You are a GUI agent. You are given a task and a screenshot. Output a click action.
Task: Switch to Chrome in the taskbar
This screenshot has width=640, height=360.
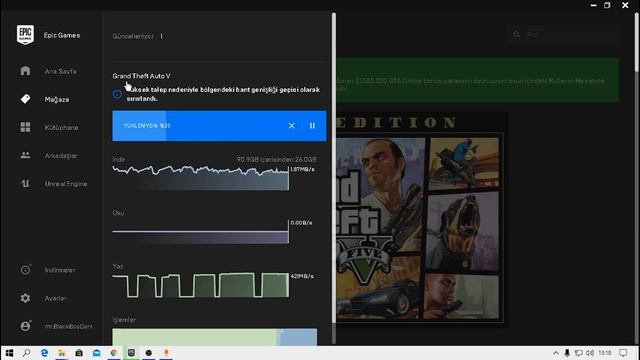coord(114,353)
